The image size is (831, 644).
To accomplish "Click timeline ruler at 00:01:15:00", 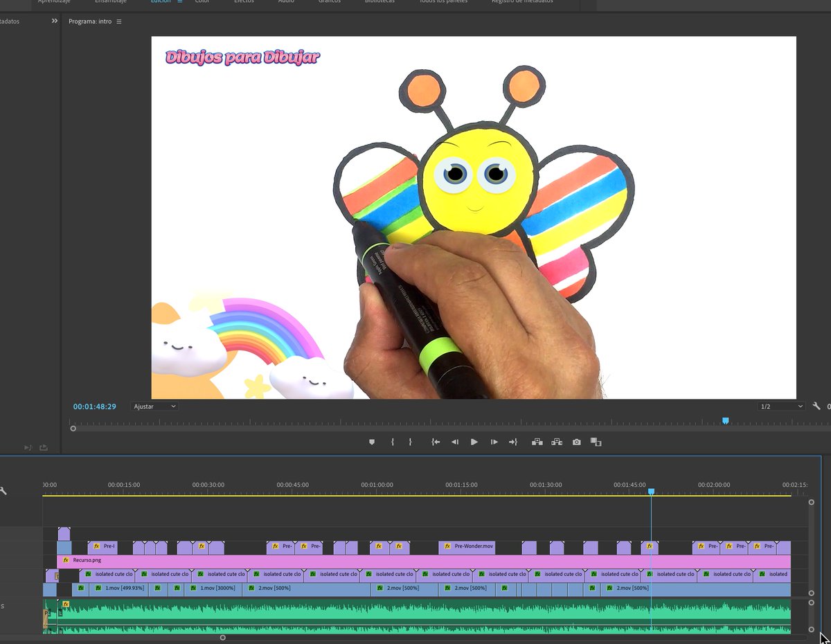I will click(x=461, y=485).
